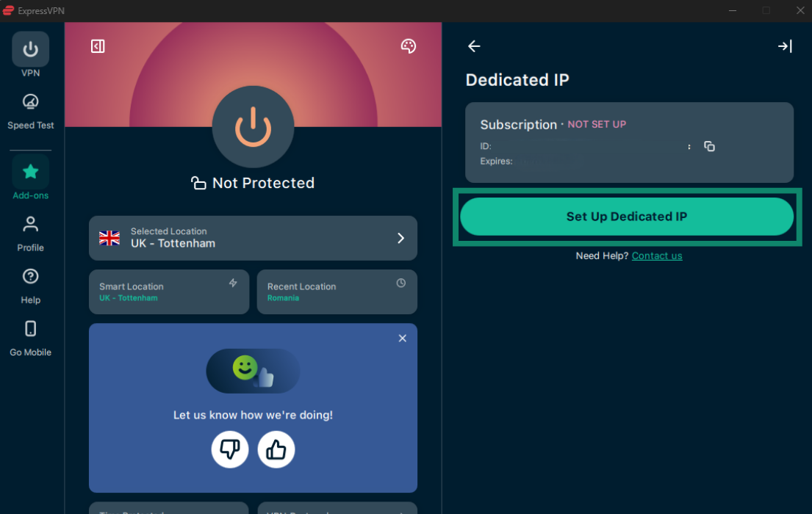812x514 pixels.
Task: Toggle VPN connection with power button
Action: point(253,127)
